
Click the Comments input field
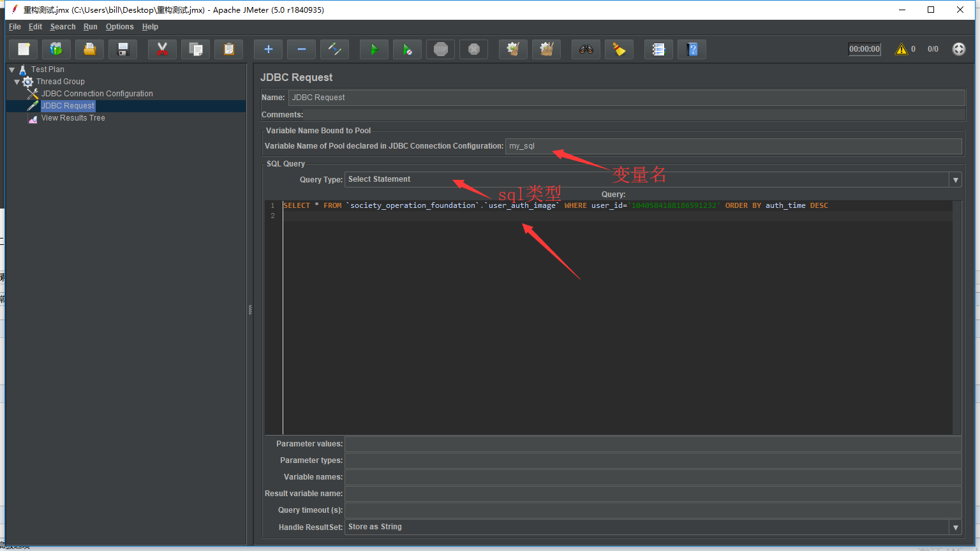click(635, 115)
